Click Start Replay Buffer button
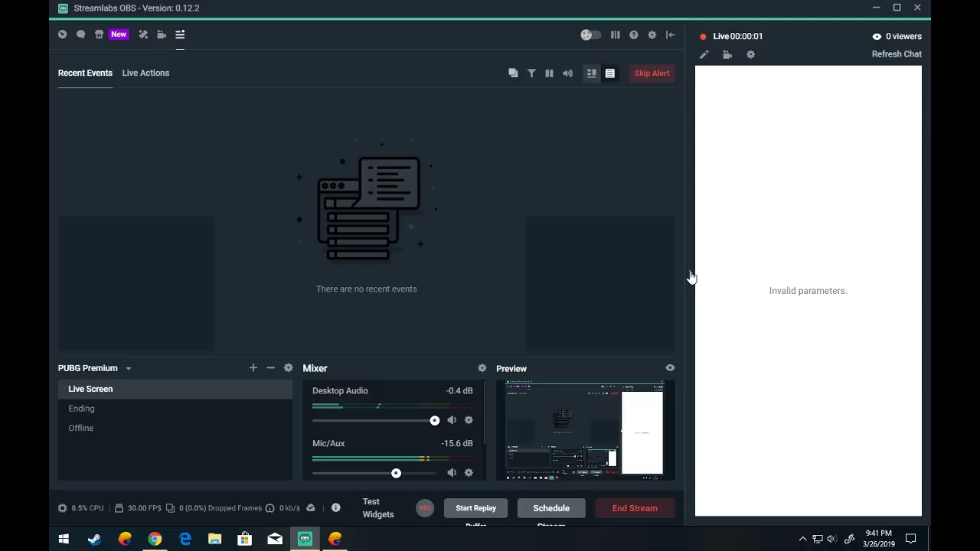Image resolution: width=980 pixels, height=551 pixels. pos(475,508)
